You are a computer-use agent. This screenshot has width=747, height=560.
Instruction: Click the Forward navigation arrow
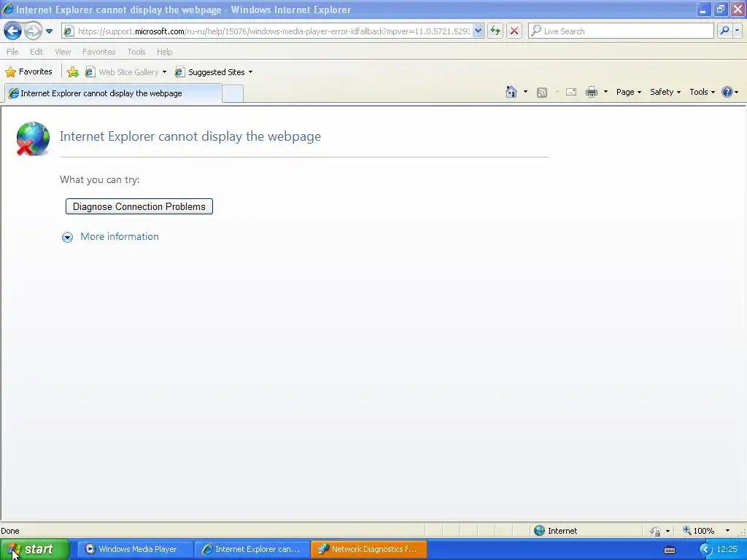click(33, 31)
